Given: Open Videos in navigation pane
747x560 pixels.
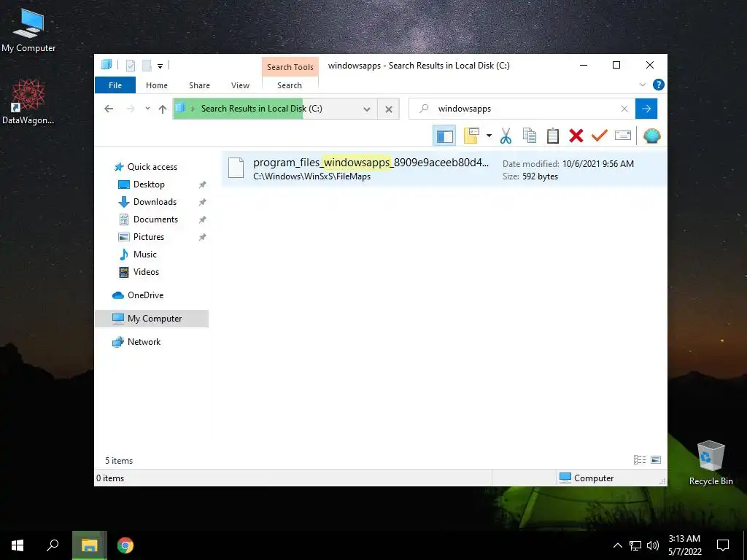Looking at the screenshot, I should tap(146, 272).
